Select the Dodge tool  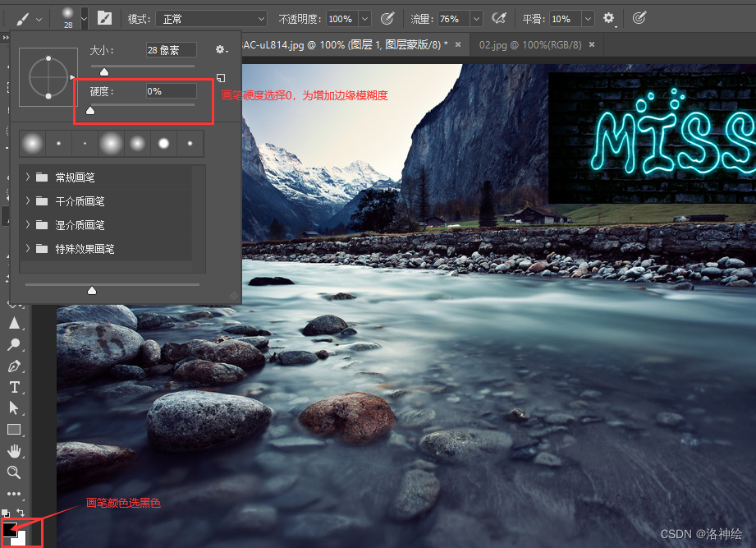14,344
